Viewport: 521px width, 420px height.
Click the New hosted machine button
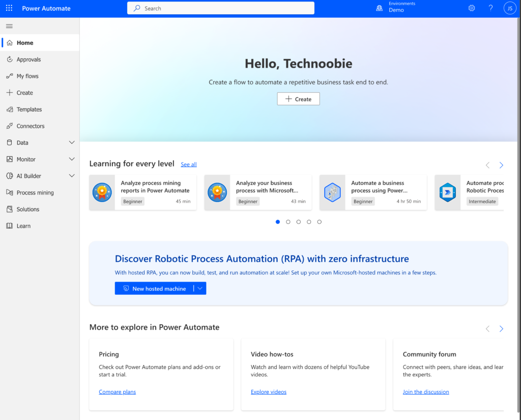coord(155,288)
